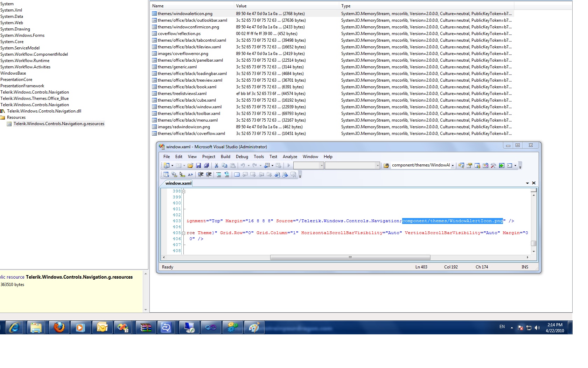The image size is (588, 368).
Task: Open the Properties Window icon
Action: [x=469, y=165]
